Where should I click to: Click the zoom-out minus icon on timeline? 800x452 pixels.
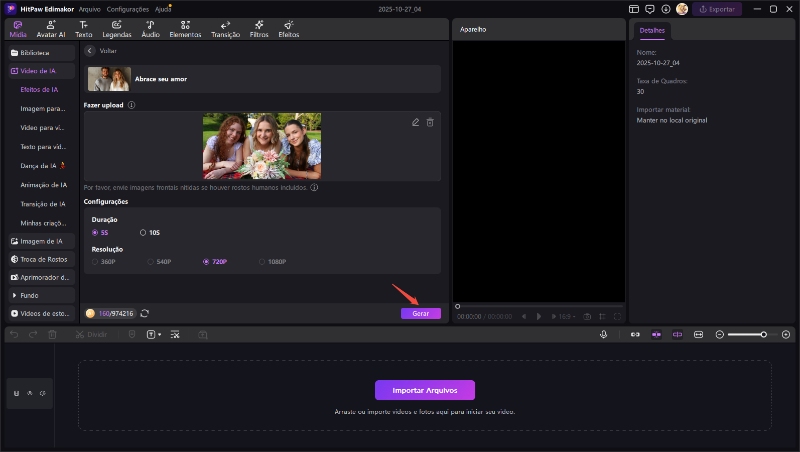coord(719,335)
